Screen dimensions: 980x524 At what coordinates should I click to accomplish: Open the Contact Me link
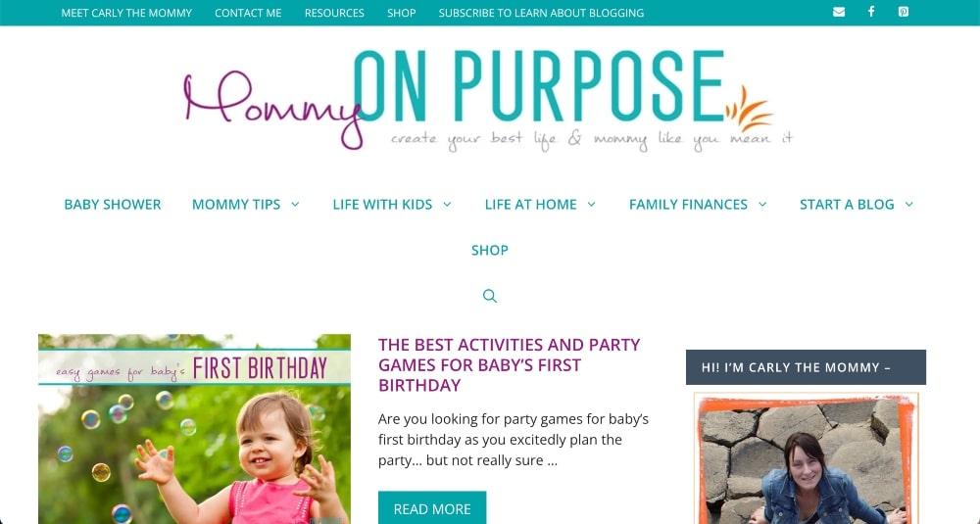(248, 13)
